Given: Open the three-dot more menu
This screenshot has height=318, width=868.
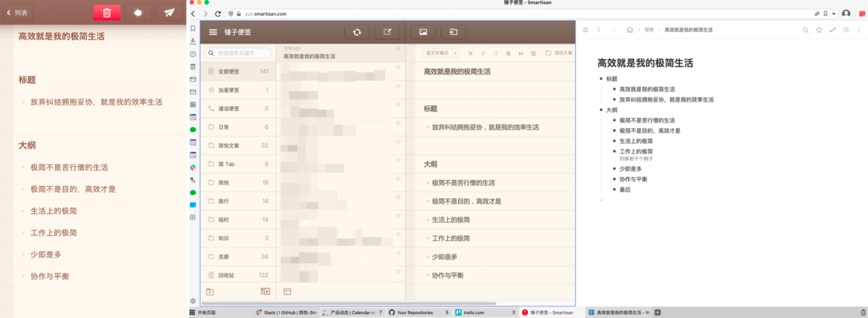Looking at the screenshot, I should [859, 30].
